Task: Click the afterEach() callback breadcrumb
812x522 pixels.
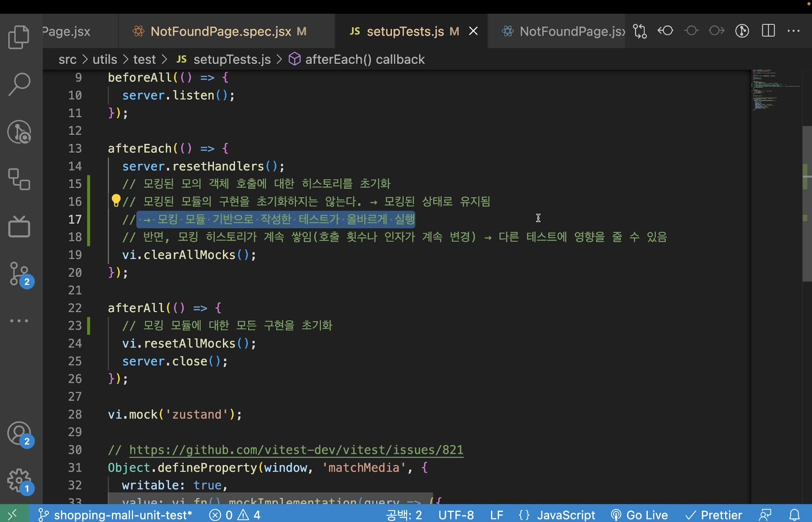Action: click(x=356, y=60)
